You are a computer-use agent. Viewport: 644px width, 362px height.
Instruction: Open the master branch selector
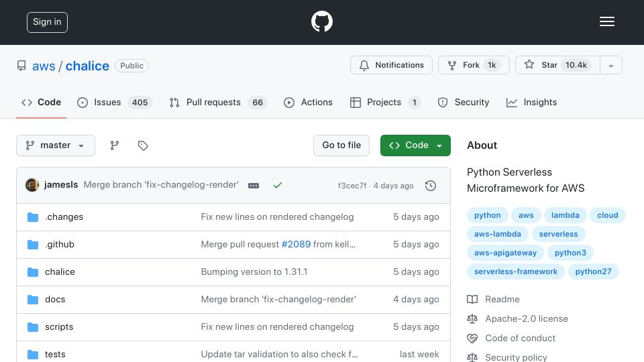(56, 145)
